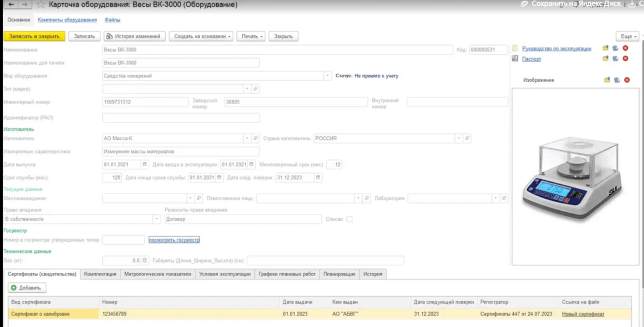Open calendar for Дата выпуска field
This screenshot has width=644, height=327.
[145, 165]
